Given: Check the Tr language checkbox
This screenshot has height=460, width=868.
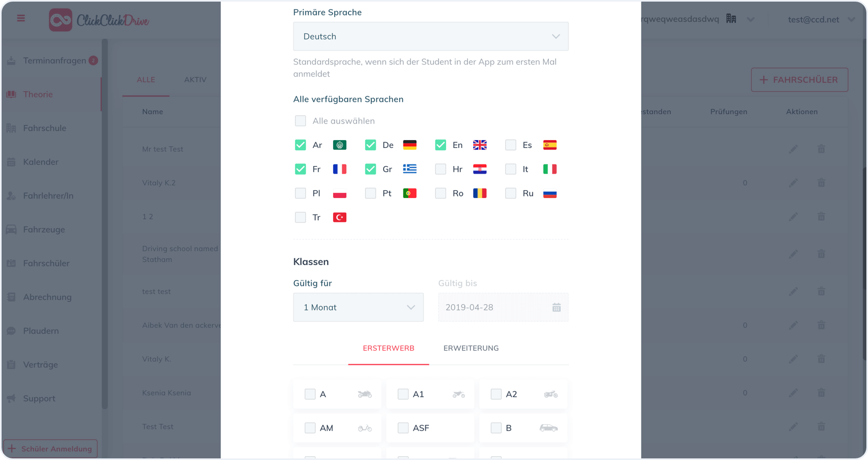Looking at the screenshot, I should pos(301,217).
